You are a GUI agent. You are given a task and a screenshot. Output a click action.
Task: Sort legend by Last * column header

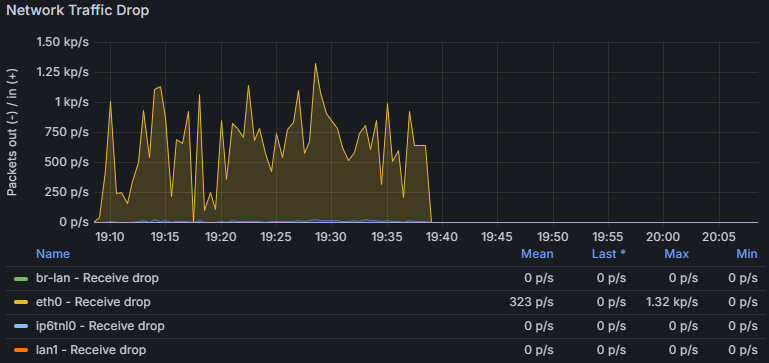609,254
